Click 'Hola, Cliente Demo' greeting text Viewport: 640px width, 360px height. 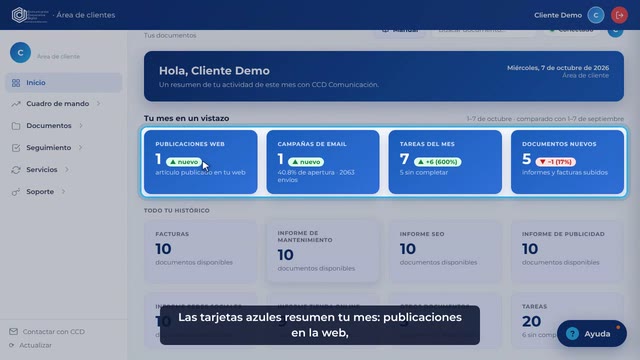[x=214, y=71]
